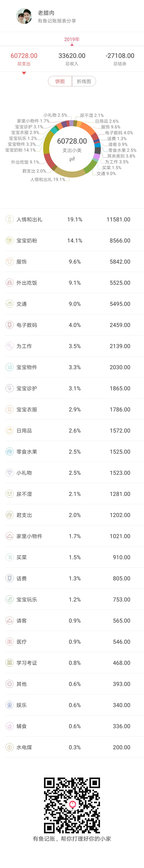Click the 电子数码 phone icon

coord(9,325)
